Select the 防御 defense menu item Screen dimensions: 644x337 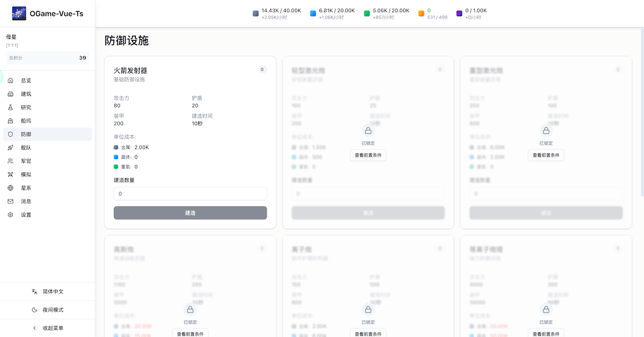[x=26, y=135]
